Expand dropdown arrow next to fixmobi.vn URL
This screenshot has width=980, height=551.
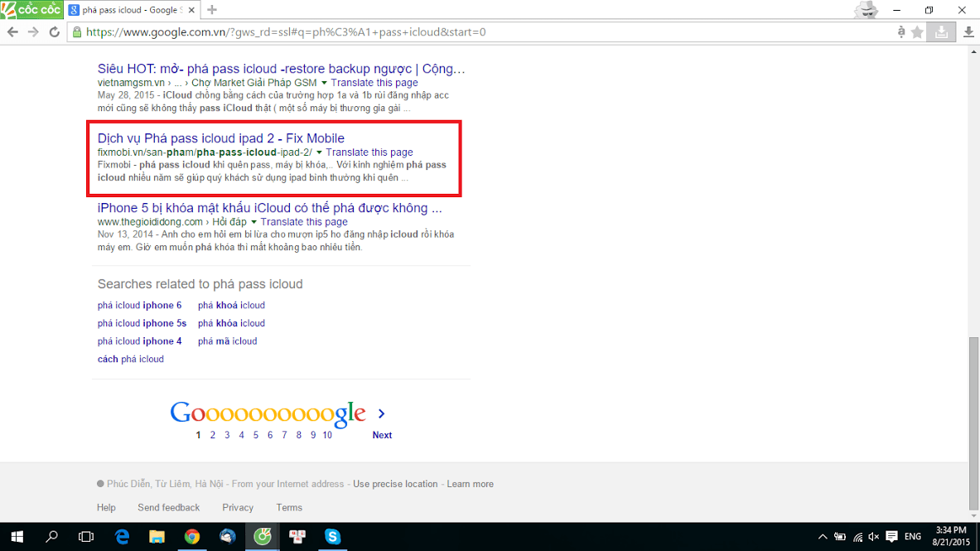(x=319, y=152)
